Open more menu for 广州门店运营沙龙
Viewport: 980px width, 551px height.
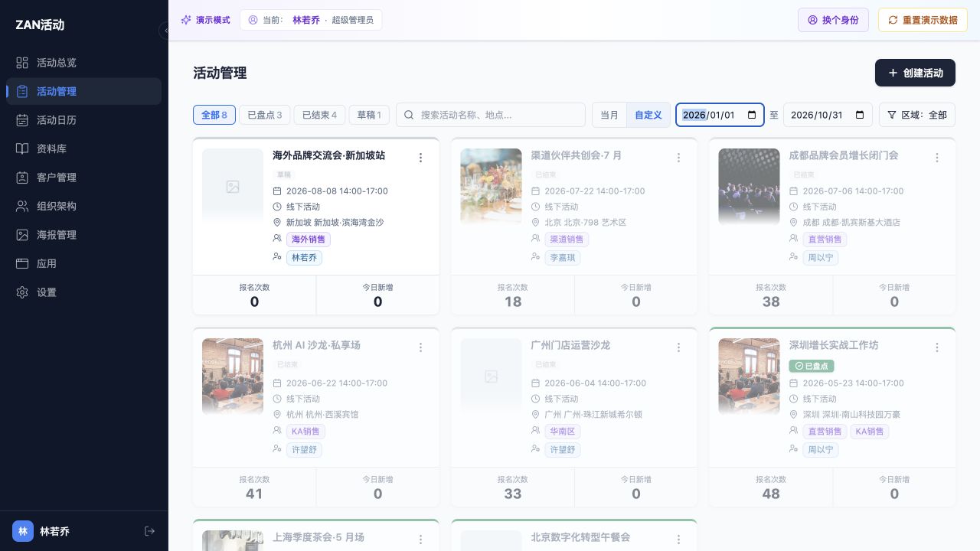point(678,347)
